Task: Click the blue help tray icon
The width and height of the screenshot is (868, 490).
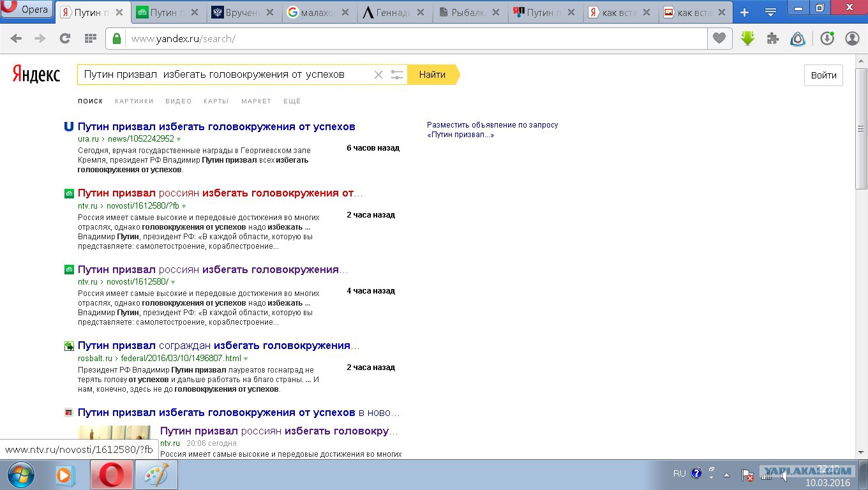Action: 696,473
